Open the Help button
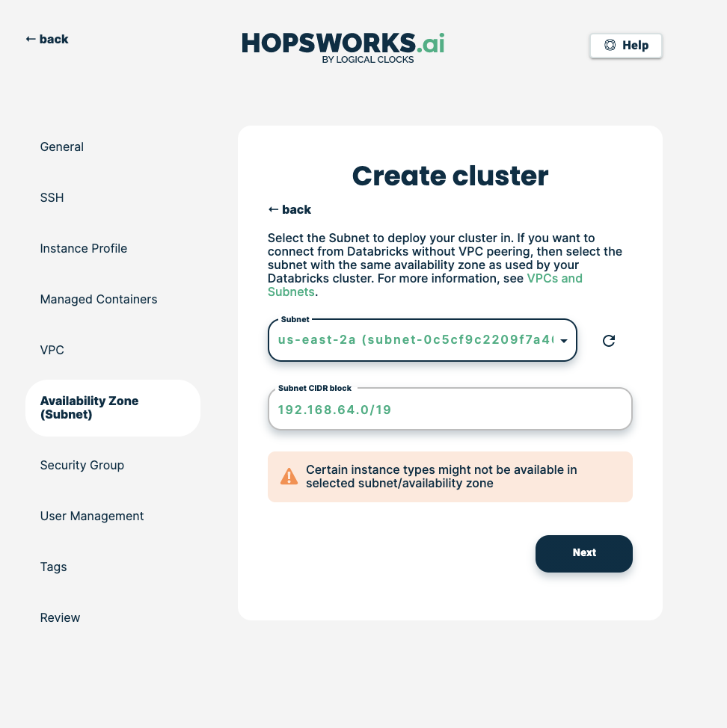The width and height of the screenshot is (727, 728). pos(626,46)
